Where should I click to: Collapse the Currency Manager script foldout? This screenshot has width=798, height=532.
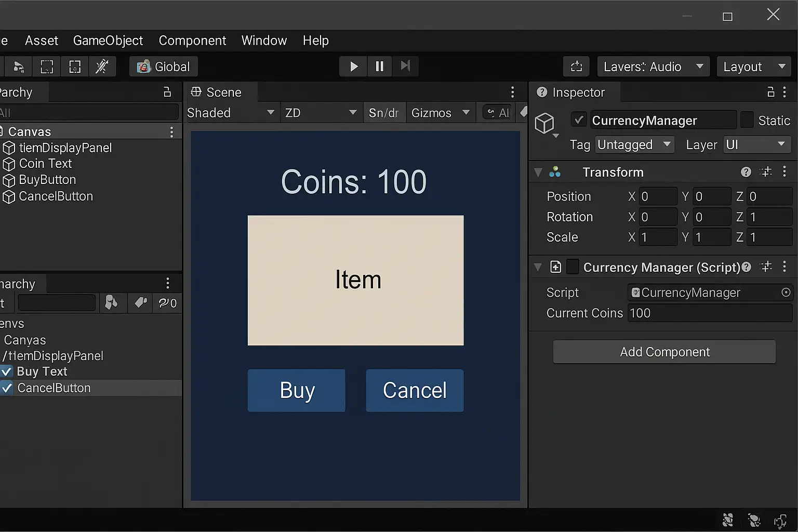(x=538, y=267)
